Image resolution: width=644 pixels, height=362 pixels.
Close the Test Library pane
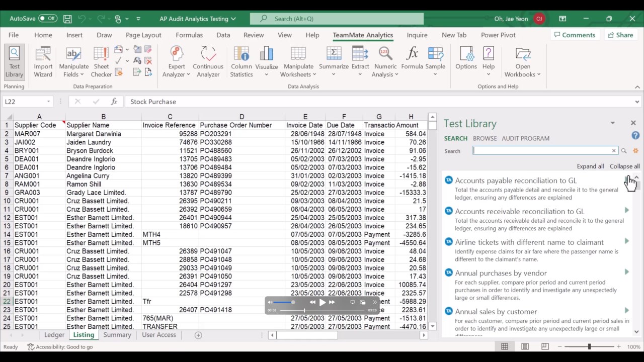point(633,123)
